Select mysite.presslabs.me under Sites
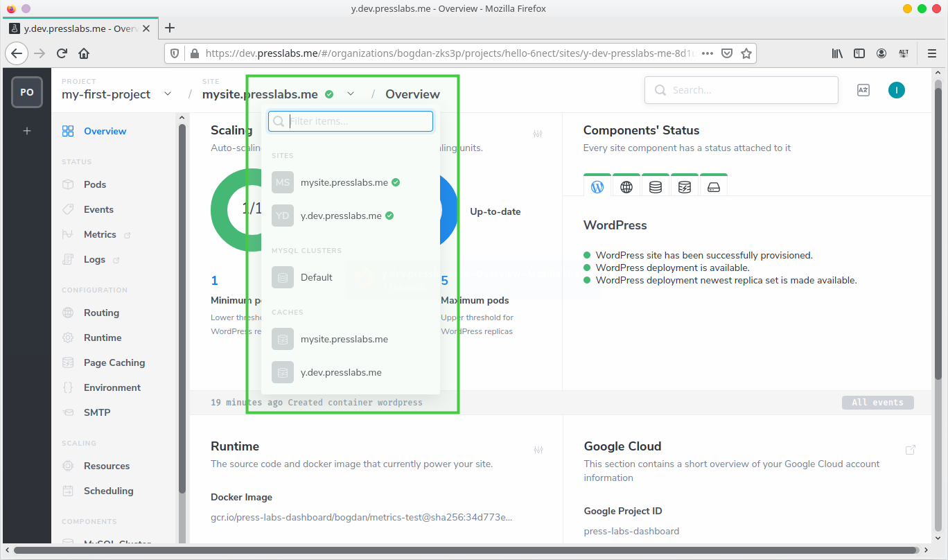This screenshot has width=948, height=560. (x=351, y=182)
